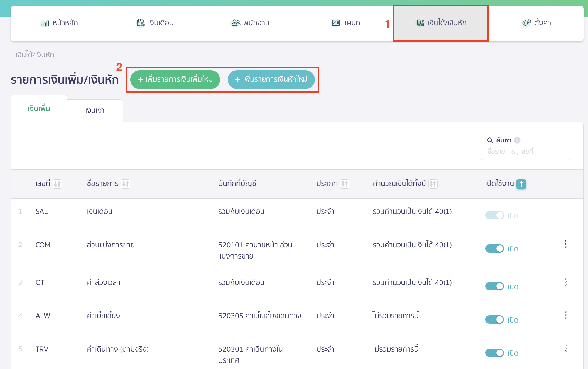The width and height of the screenshot is (588, 369).
Task: Select the เงินเดือน calendar icon
Action: click(x=140, y=23)
